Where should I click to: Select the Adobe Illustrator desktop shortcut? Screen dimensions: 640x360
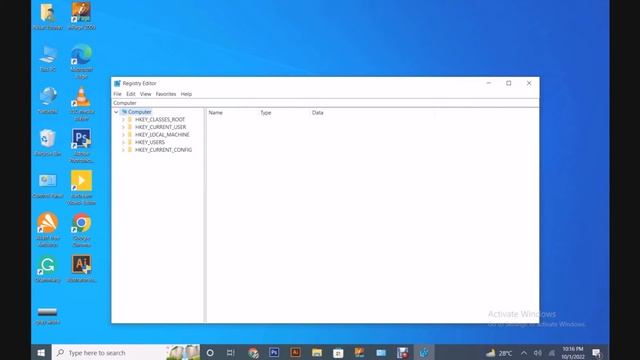coord(82,269)
